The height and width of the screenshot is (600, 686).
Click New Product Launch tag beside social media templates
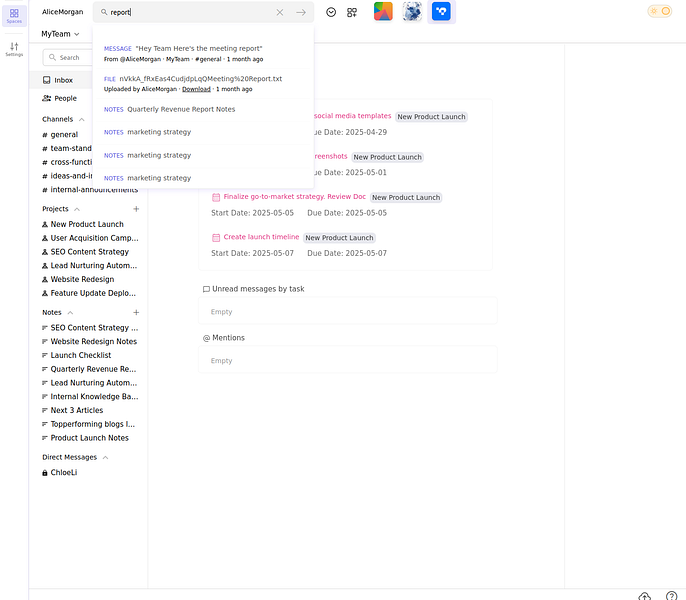pyautogui.click(x=431, y=117)
